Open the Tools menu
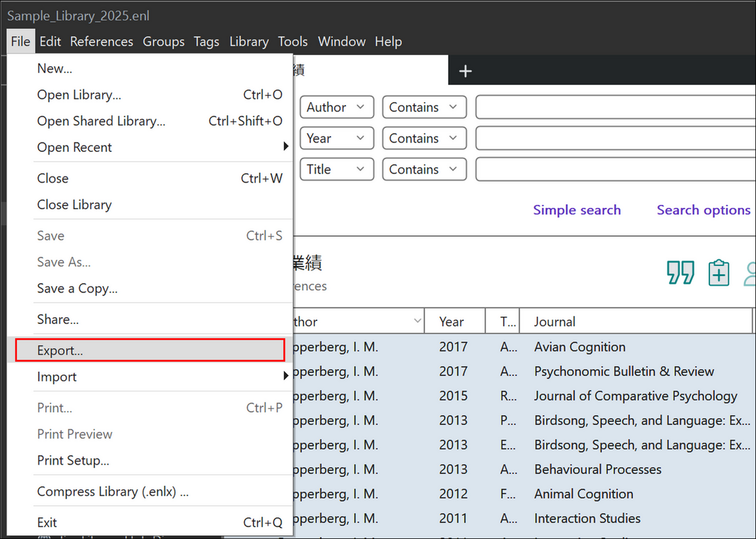The image size is (756, 539). click(x=293, y=42)
